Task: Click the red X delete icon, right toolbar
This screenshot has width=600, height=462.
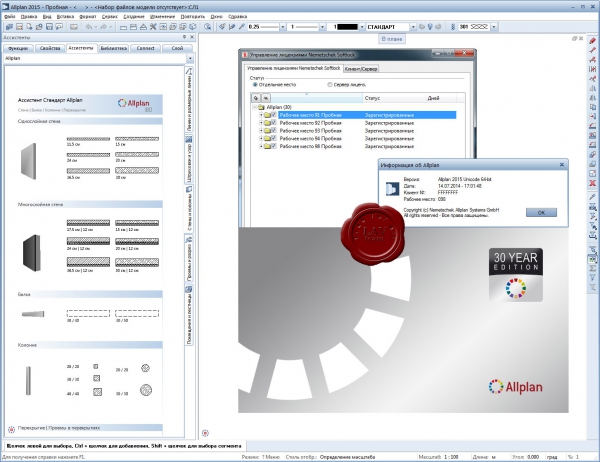Action: click(593, 183)
